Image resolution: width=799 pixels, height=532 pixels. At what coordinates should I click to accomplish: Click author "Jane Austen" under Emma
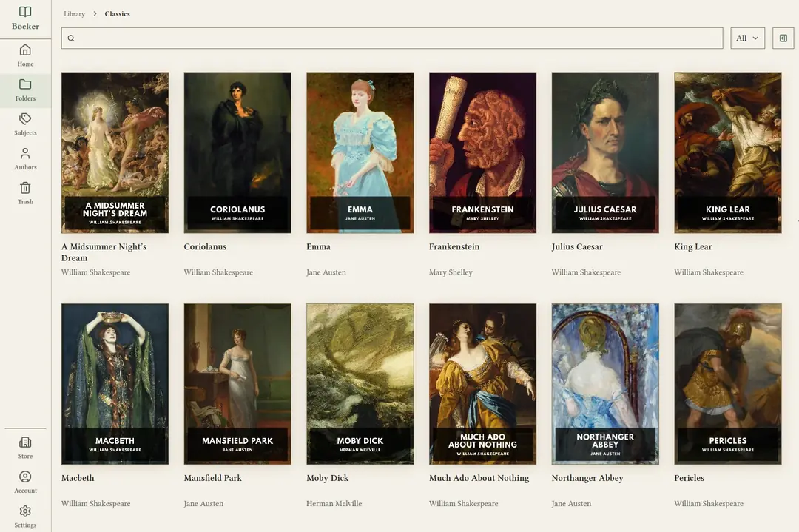click(326, 272)
